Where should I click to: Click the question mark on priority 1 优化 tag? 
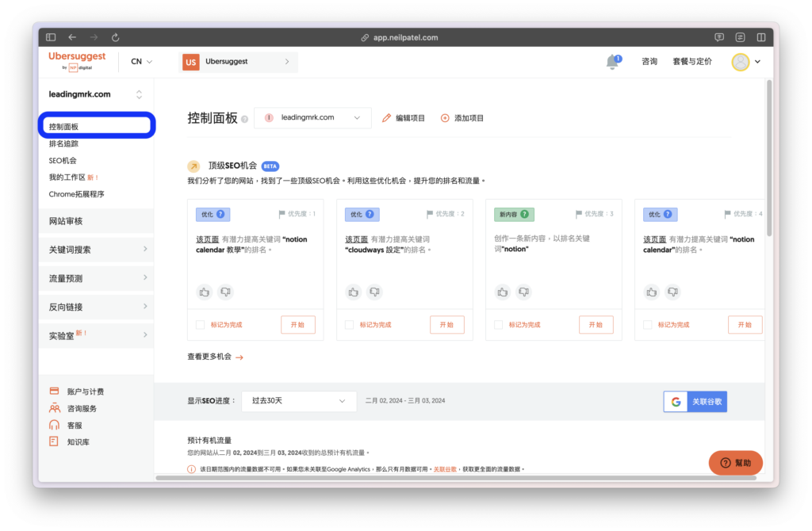[220, 214]
